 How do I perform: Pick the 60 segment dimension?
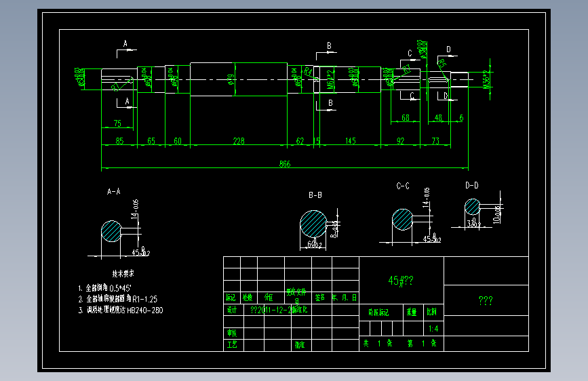(x=178, y=141)
